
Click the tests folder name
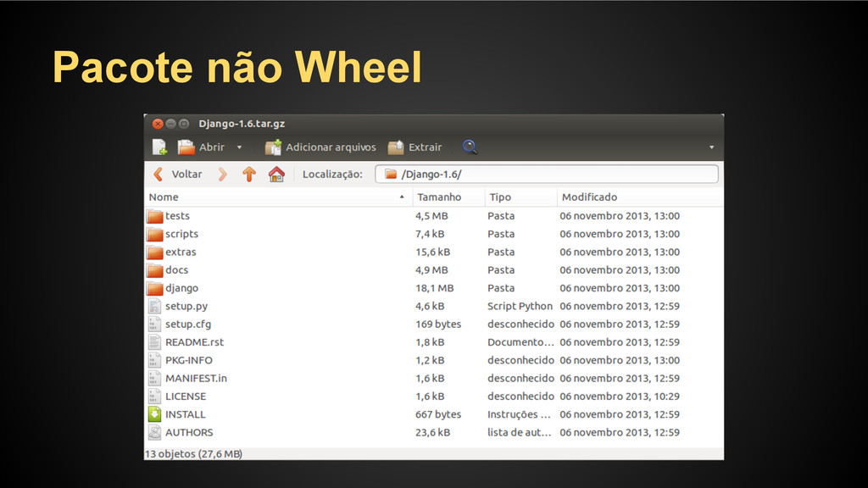(177, 216)
